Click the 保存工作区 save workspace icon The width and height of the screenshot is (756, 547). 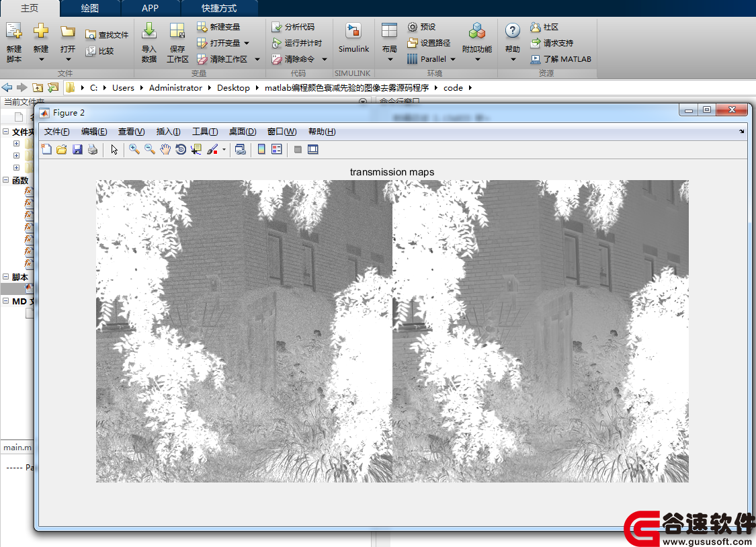(177, 31)
